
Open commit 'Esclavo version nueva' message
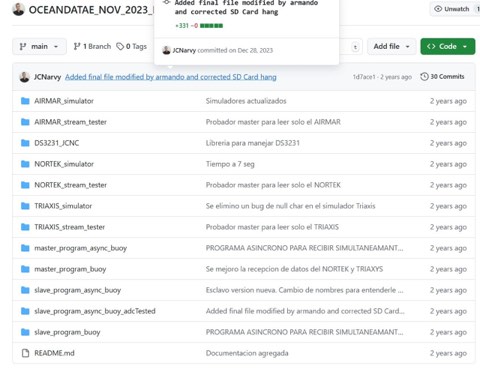pos(304,290)
